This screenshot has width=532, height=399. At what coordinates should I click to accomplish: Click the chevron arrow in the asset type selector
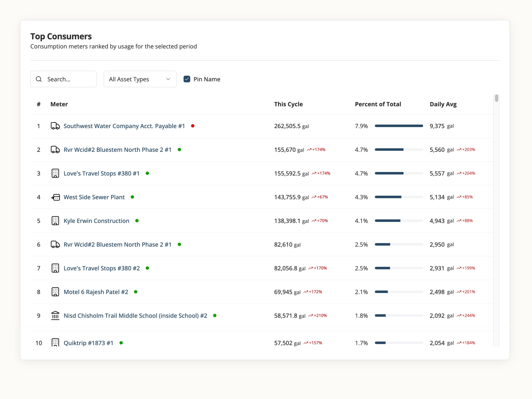[168, 79]
